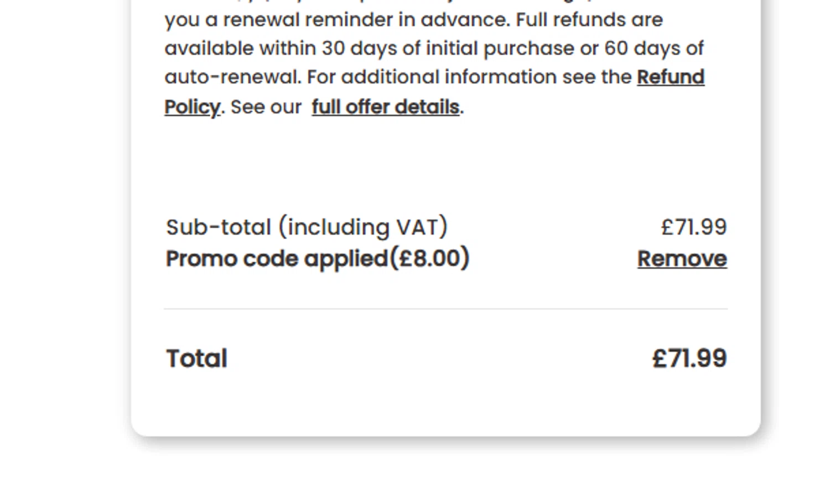Click "For additional information see the" text
This screenshot has height=504, width=830.
(469, 77)
